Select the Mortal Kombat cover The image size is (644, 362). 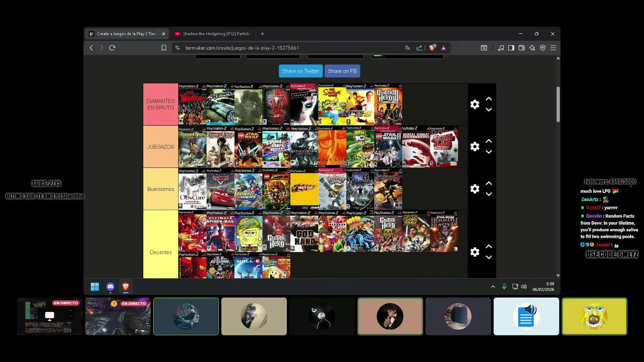(x=416, y=146)
